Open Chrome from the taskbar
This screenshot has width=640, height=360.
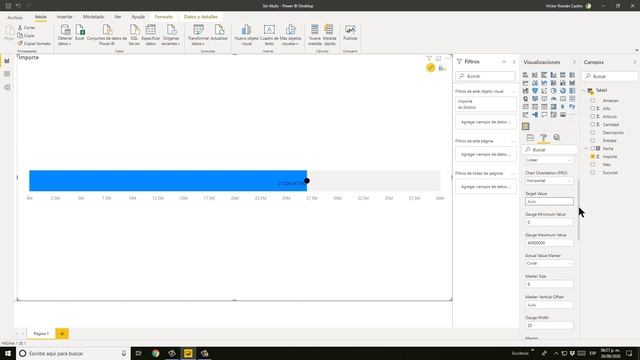pos(156,353)
